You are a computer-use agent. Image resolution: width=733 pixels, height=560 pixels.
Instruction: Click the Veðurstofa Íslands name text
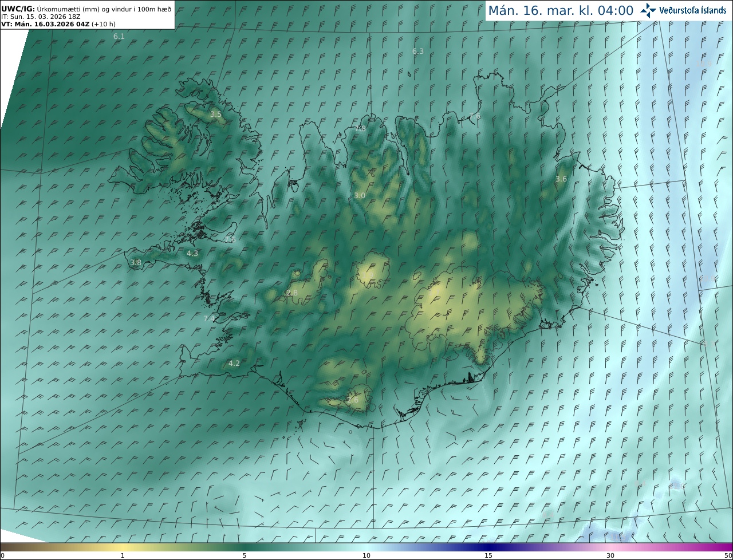693,10
